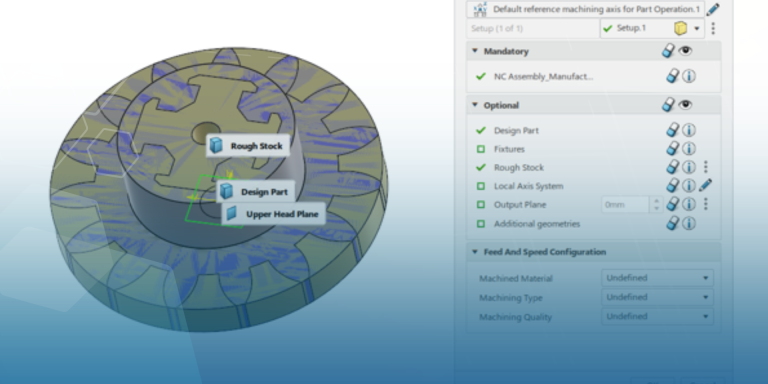Clear the Design Part selection with eraser
Viewport: 768px width, 384px height.
coord(673,130)
